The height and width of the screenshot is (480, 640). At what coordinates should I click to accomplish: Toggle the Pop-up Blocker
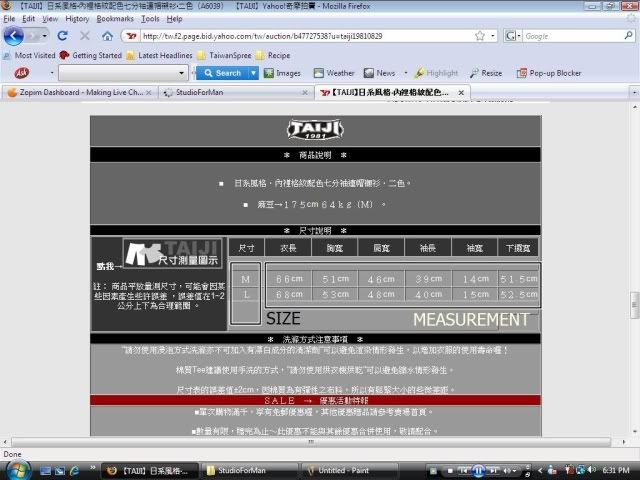548,73
